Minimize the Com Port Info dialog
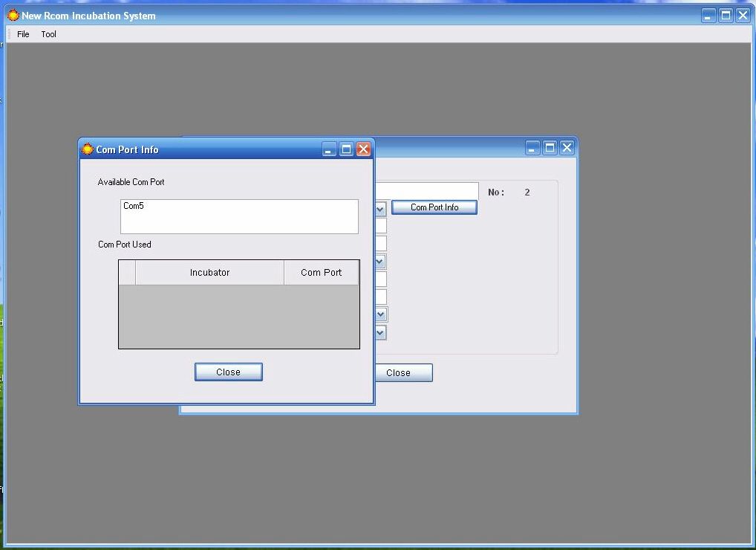Image resolution: width=756 pixels, height=550 pixels. [x=329, y=149]
